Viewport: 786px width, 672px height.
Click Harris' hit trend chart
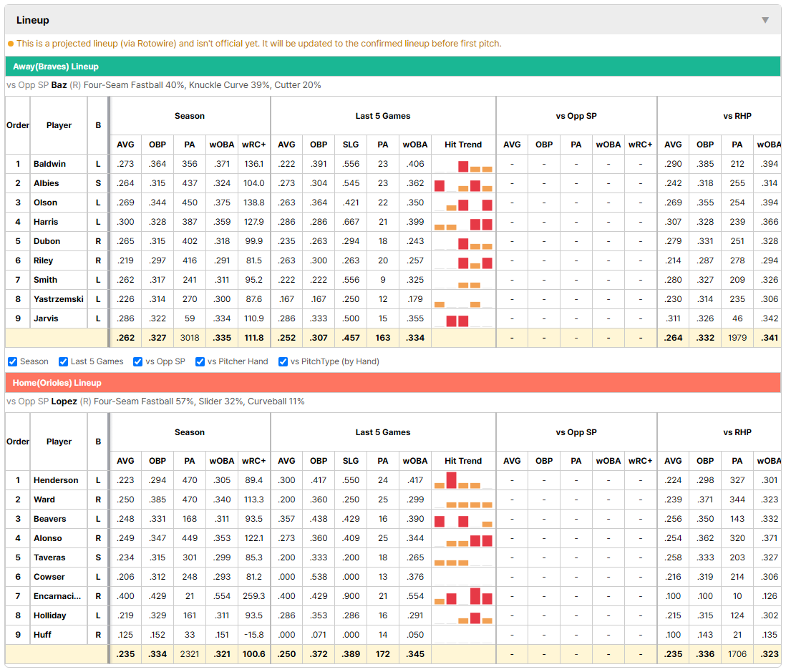click(463, 222)
